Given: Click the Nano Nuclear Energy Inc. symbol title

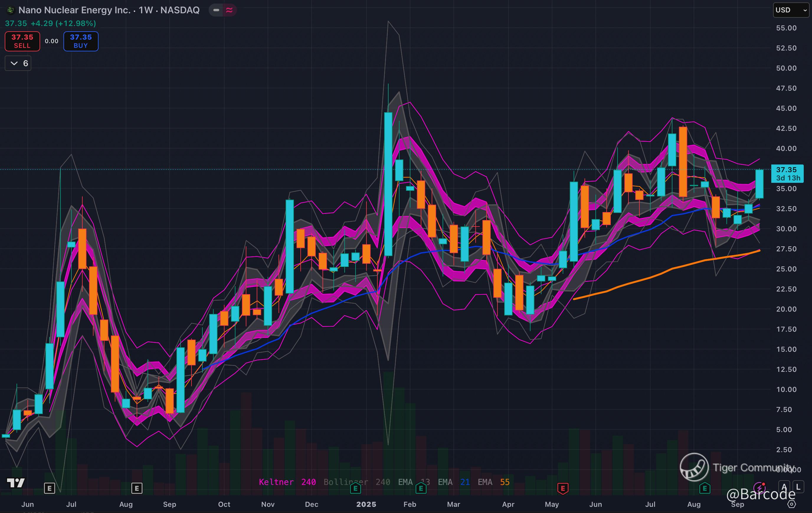Looking at the screenshot, I should (x=74, y=10).
